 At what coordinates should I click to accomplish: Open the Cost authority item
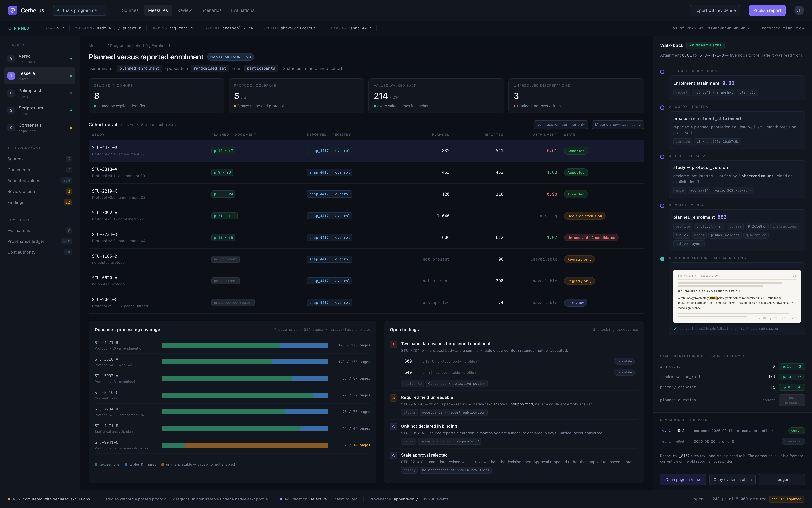40,252
